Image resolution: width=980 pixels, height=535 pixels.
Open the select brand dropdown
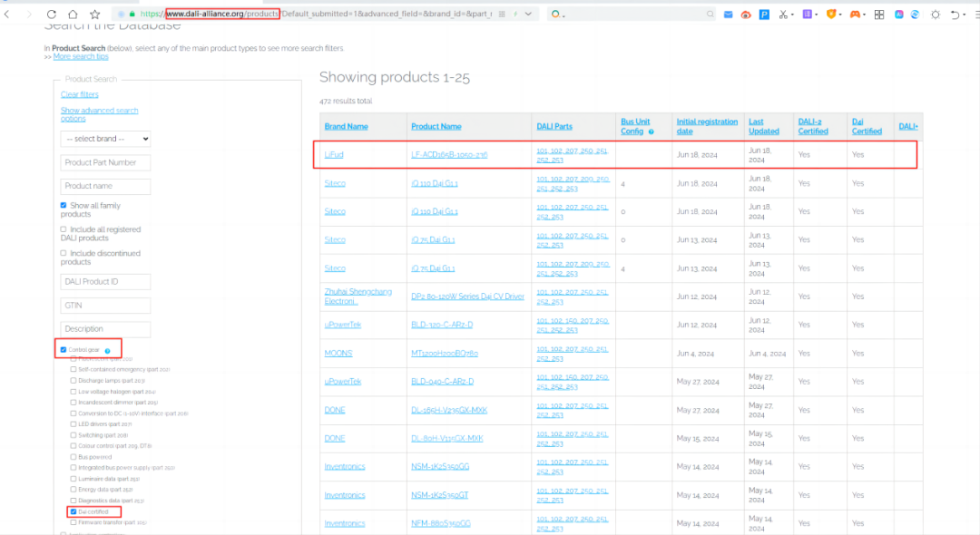point(105,139)
